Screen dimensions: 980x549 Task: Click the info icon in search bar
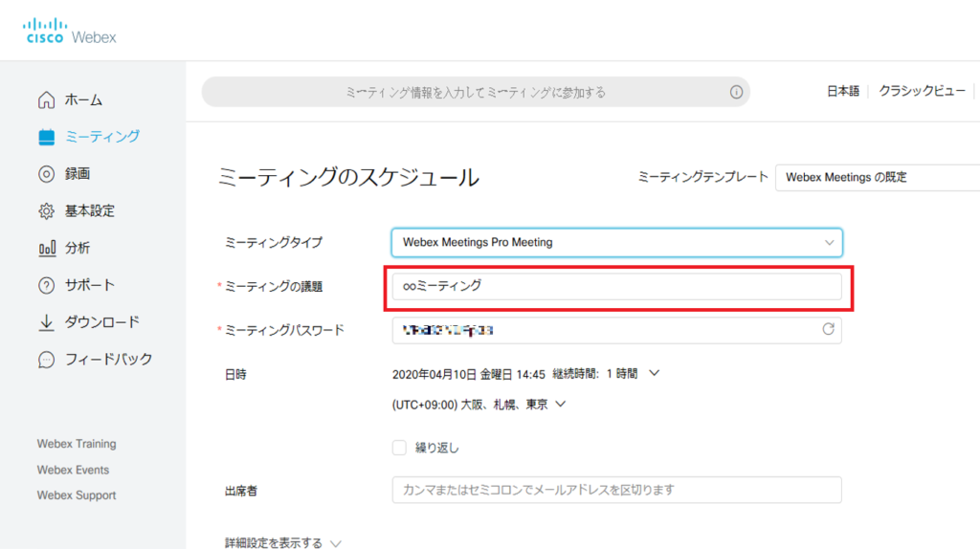(736, 92)
